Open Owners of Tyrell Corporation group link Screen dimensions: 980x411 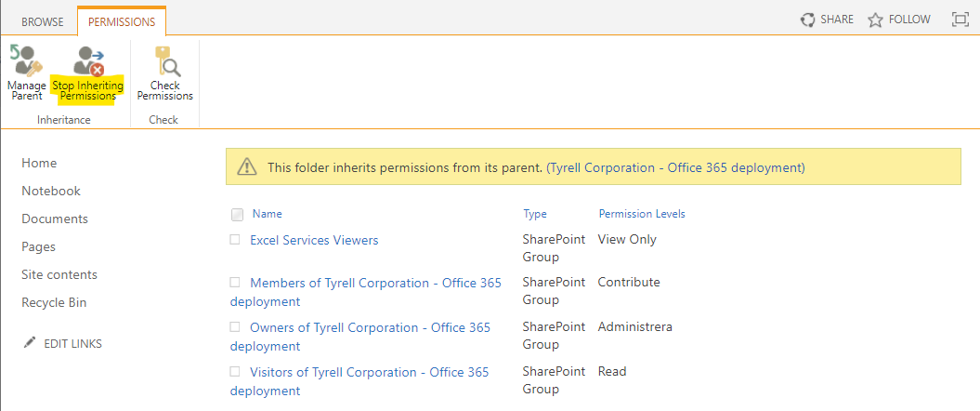(360, 337)
